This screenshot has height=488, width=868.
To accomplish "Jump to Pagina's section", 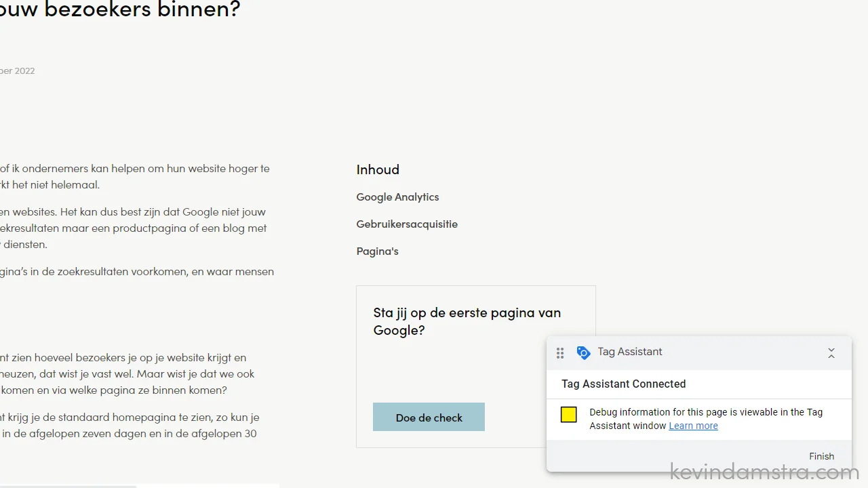I will click(377, 251).
